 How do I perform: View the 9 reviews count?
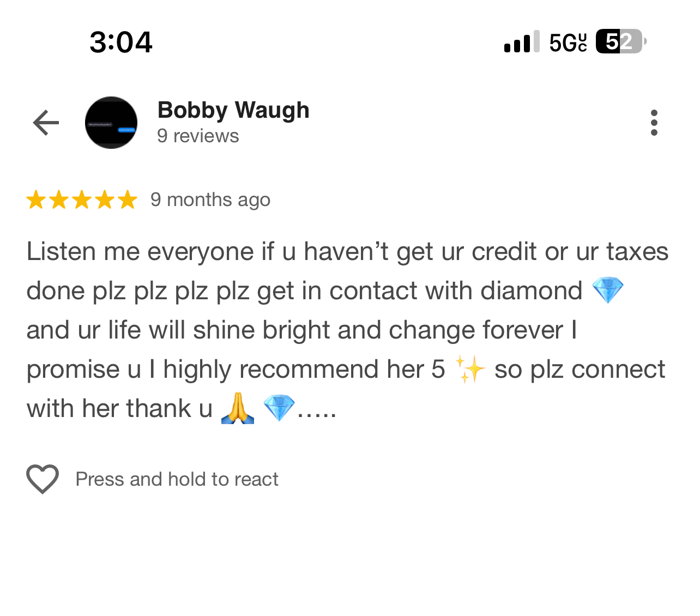coord(198,136)
